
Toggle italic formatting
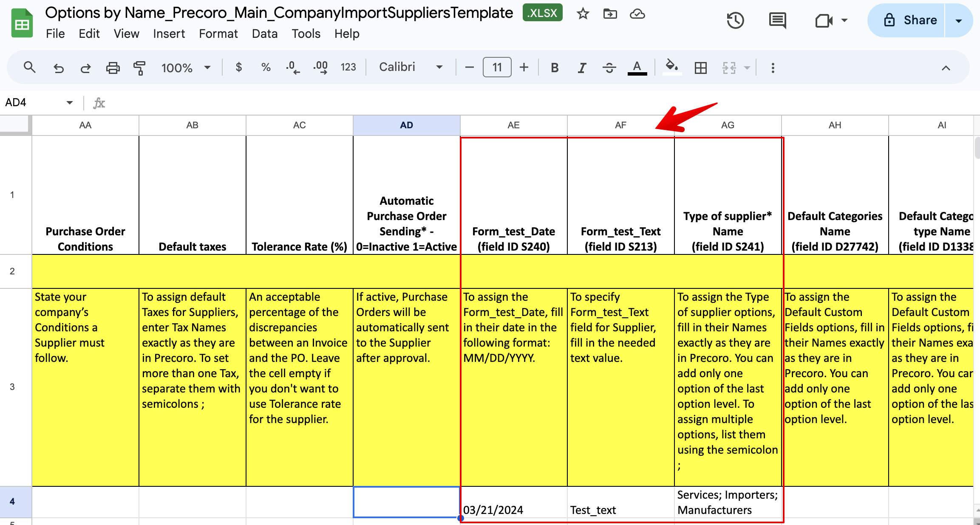coord(582,68)
